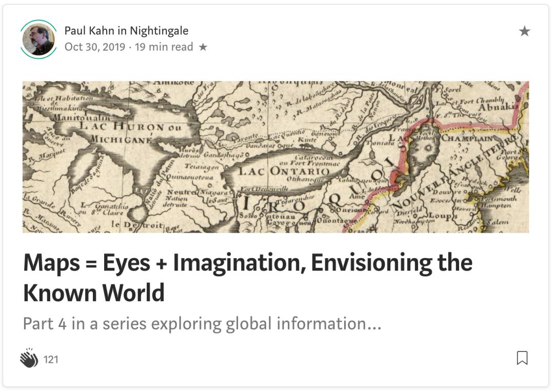Bookmark the article with the bookmark icon
The width and height of the screenshot is (554, 392).
[522, 358]
